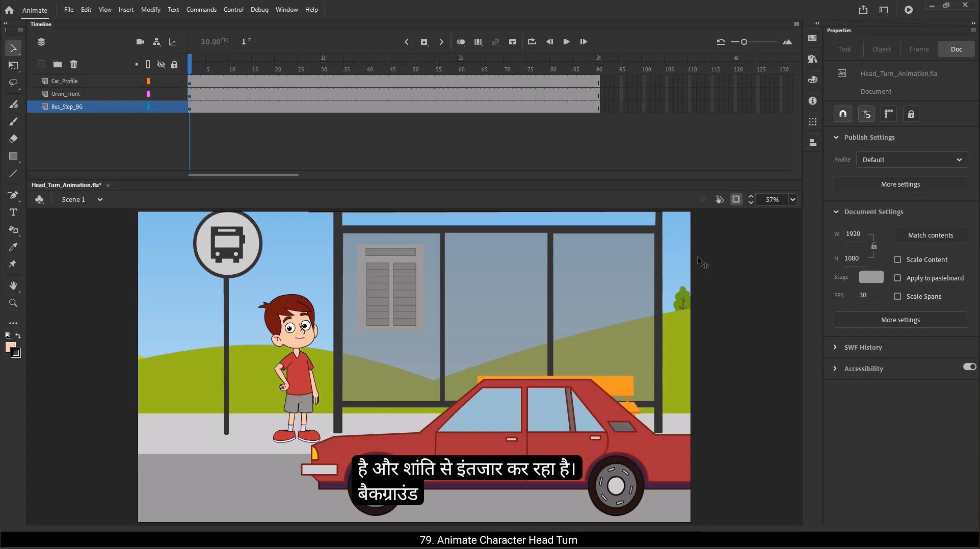Switch to the Object properties tab
The image size is (980, 549).
882,49
